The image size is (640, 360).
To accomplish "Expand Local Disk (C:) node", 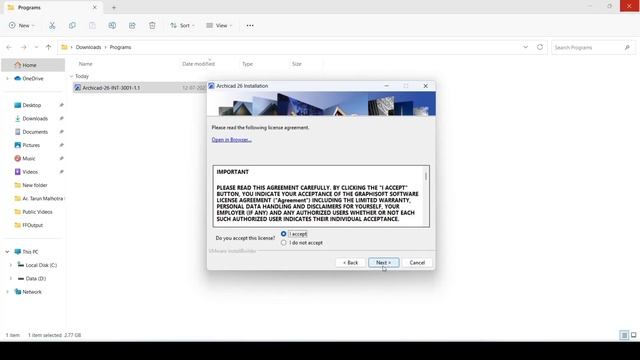I will [x=11, y=265].
